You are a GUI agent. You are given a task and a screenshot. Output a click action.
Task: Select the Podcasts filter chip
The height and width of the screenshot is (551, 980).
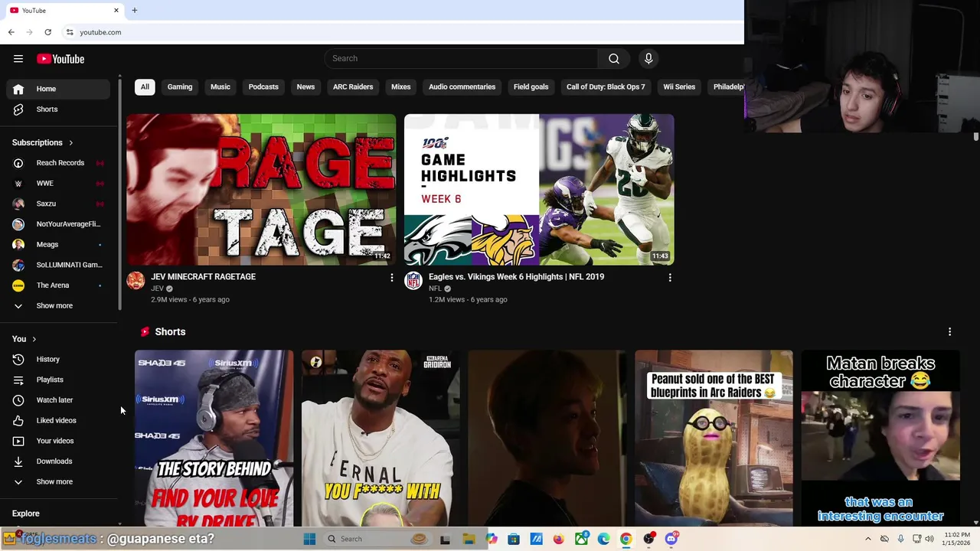point(263,87)
